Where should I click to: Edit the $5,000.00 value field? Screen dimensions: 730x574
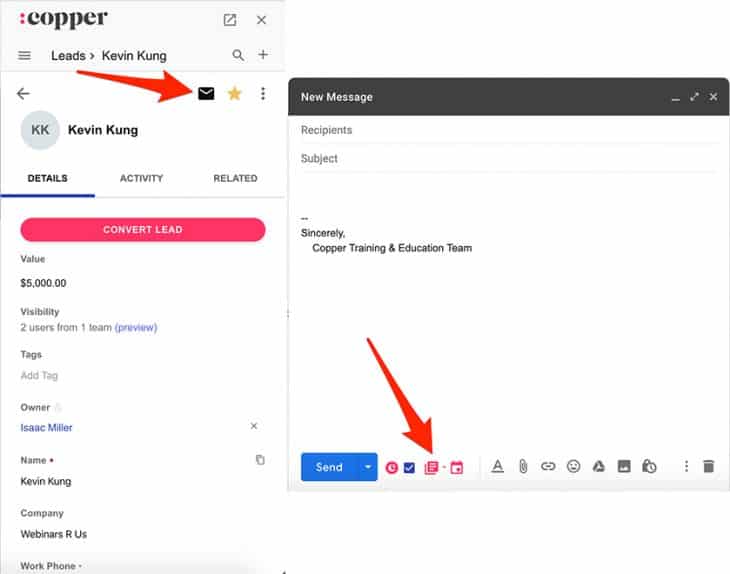click(43, 283)
